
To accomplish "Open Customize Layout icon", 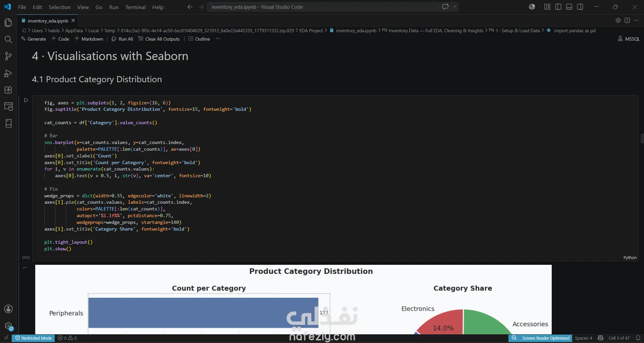I will pos(547,7).
